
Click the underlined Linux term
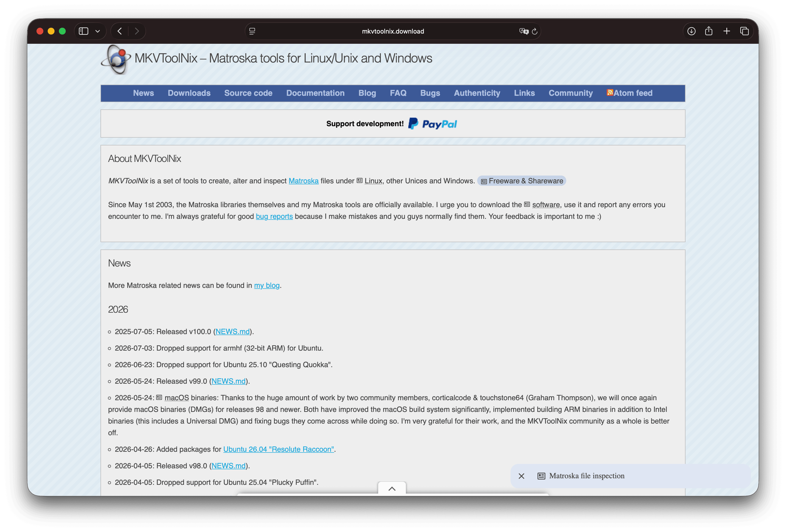373,181
